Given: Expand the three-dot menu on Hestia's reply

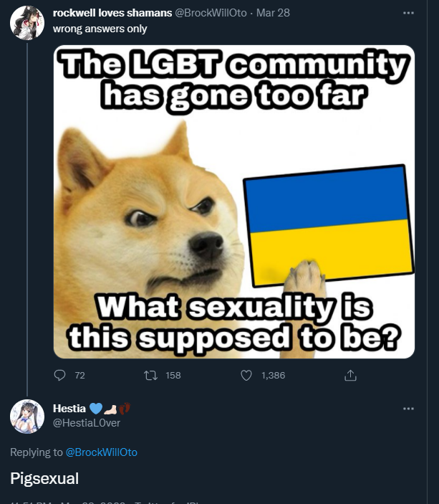Looking at the screenshot, I should coord(408,409).
